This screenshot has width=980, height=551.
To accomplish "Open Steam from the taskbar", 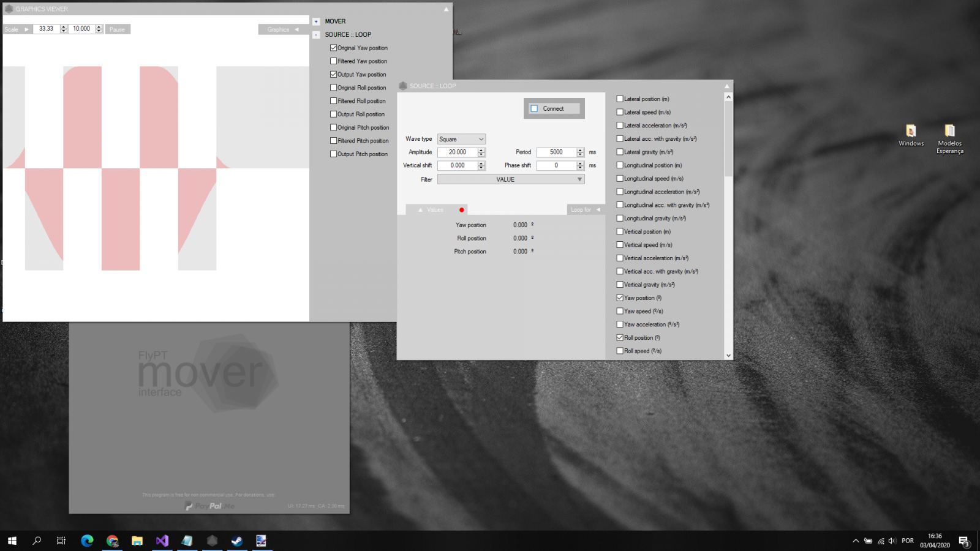I will [x=237, y=541].
